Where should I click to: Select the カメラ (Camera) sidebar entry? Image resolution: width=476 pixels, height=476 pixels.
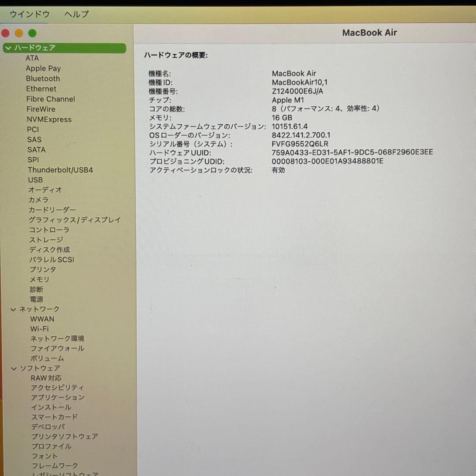pos(38,200)
